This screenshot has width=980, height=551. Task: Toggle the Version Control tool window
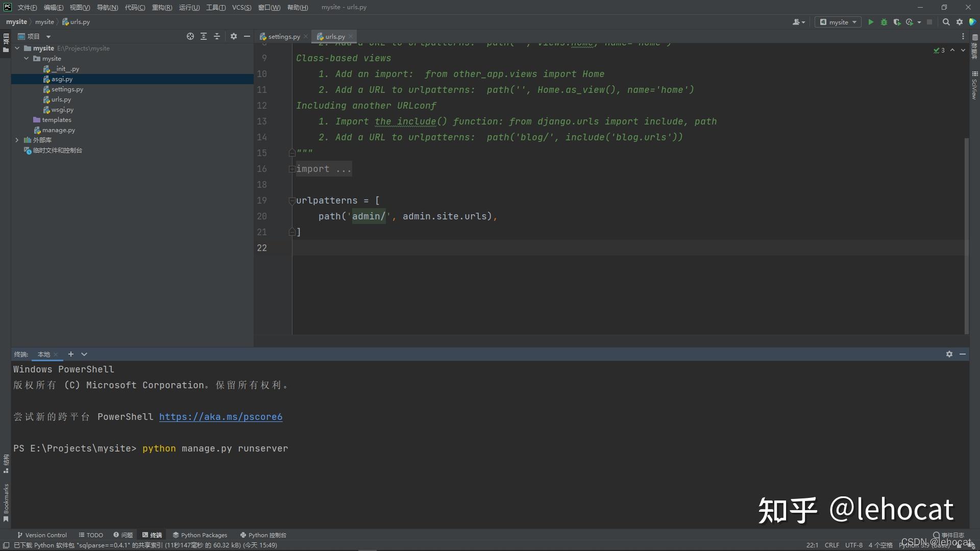(42, 535)
